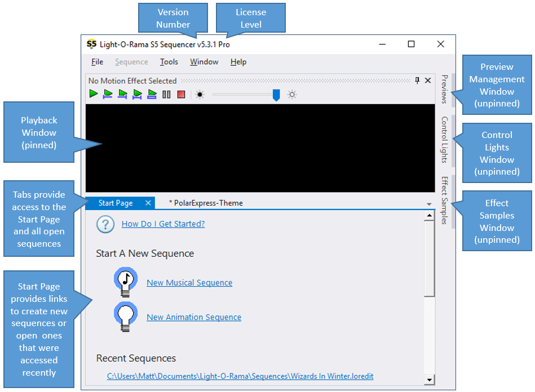
Task: Open the Tools menu
Action: click(169, 62)
